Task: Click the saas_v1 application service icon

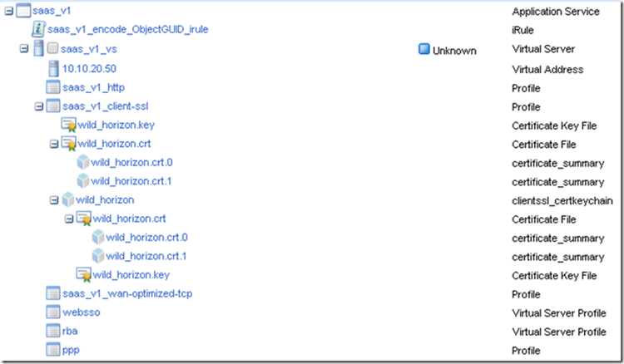Action: 23,11
